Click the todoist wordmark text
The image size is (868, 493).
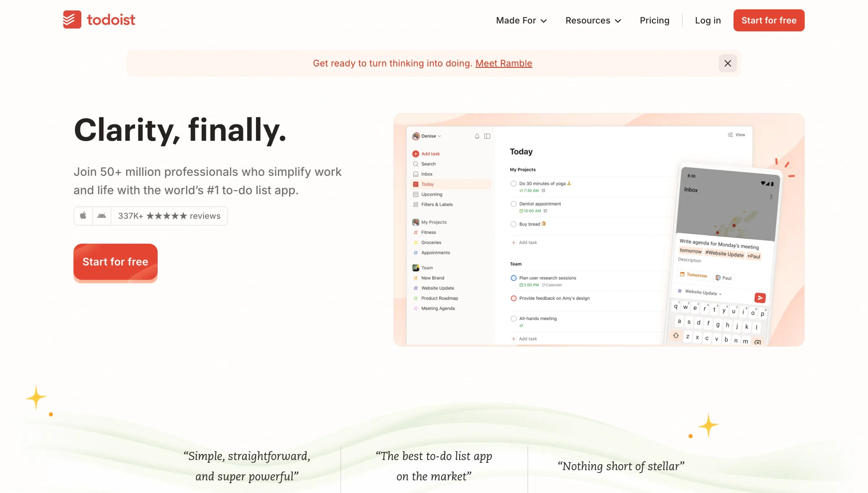111,20
